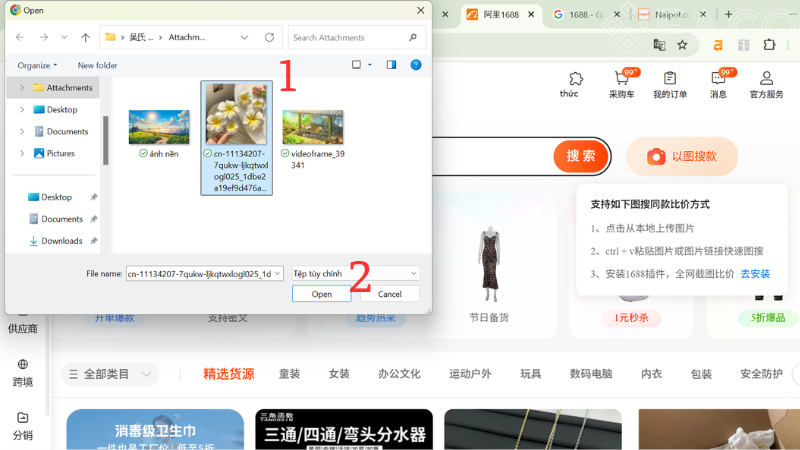The height and width of the screenshot is (450, 800).
Task: Switch to the 1688 Google browser tab
Action: (585, 14)
